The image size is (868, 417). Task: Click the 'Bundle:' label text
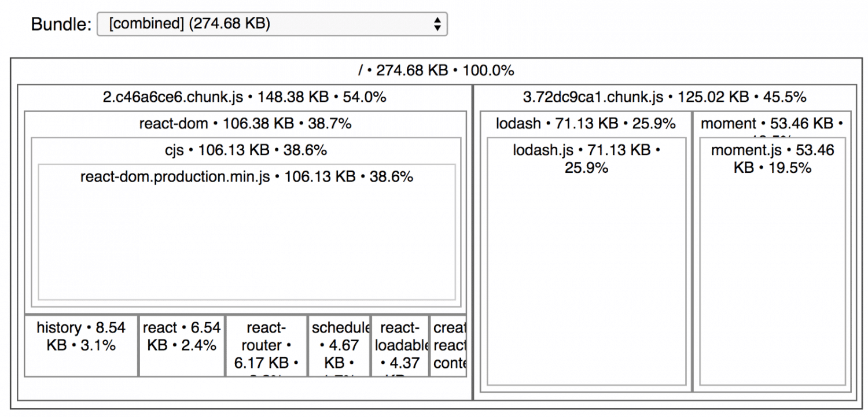coord(61,24)
